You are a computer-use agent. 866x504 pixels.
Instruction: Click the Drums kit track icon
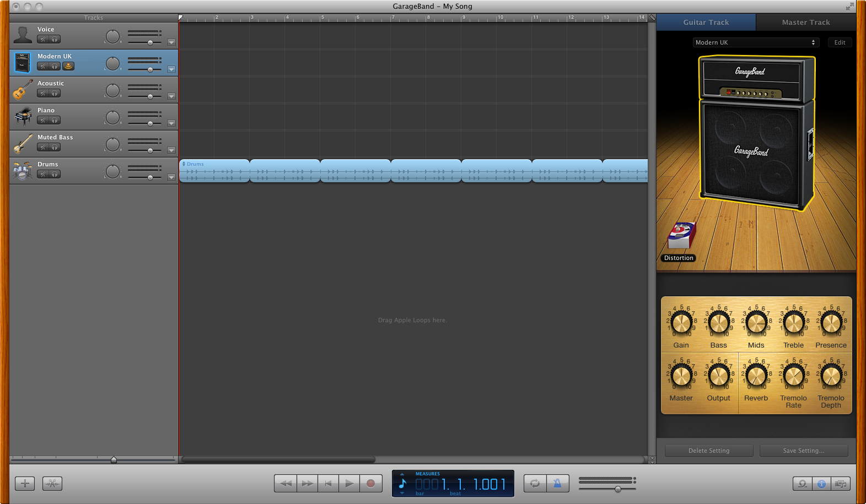(23, 170)
